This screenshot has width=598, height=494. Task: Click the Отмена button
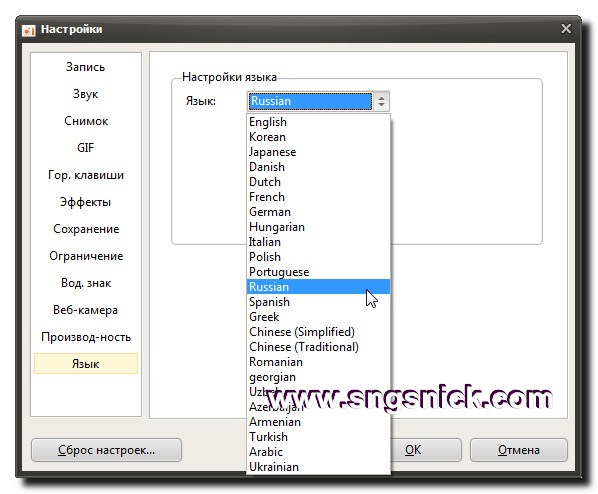click(x=519, y=450)
